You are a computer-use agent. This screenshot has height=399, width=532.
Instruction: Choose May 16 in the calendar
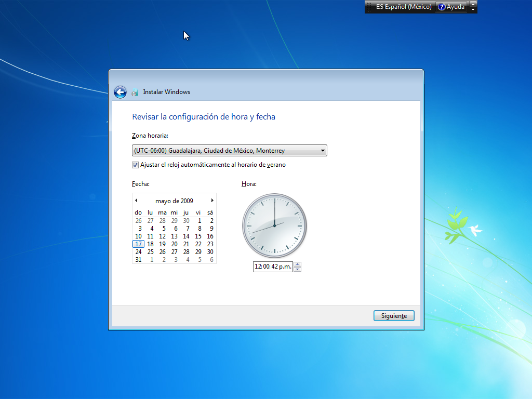click(x=210, y=236)
